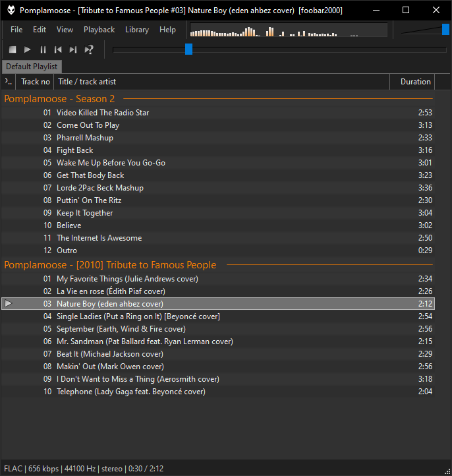Select track Puttin' On The Ritz
This screenshot has width=452, height=476.
(218, 200)
